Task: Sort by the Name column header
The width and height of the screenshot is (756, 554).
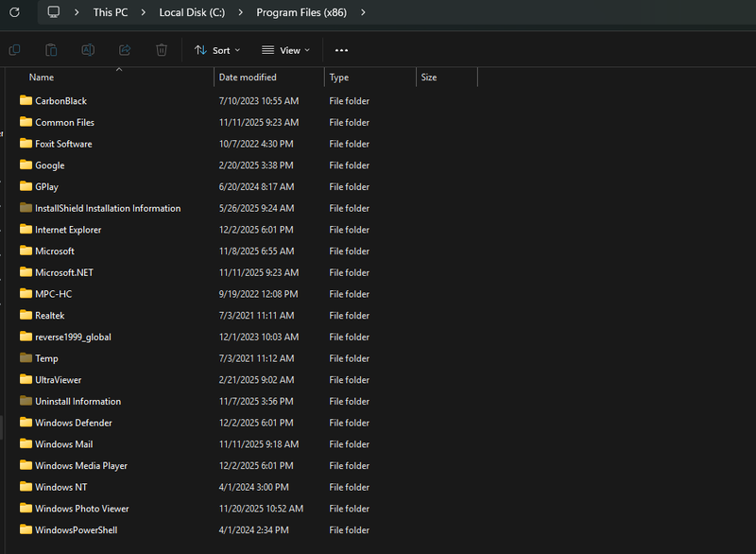Action: 42,78
